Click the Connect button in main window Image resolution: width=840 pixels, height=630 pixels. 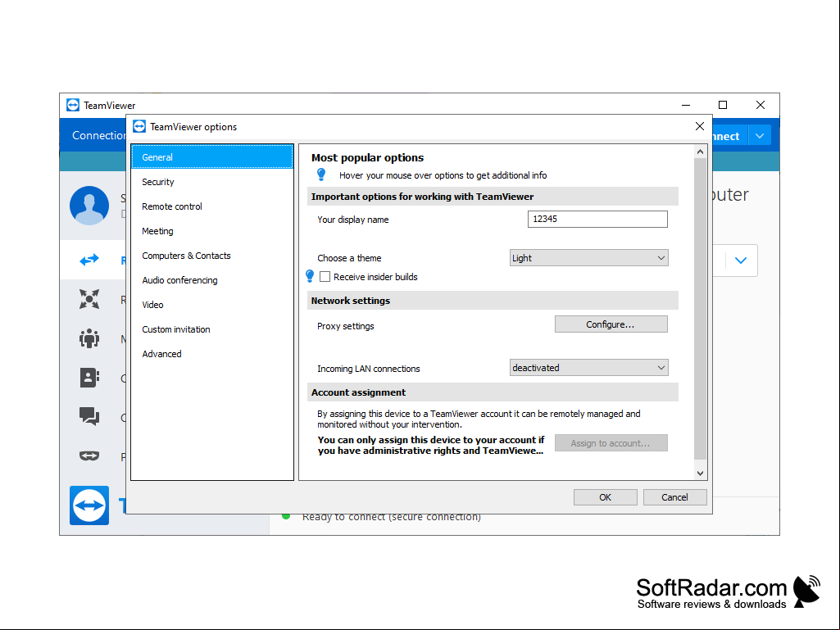(729, 136)
